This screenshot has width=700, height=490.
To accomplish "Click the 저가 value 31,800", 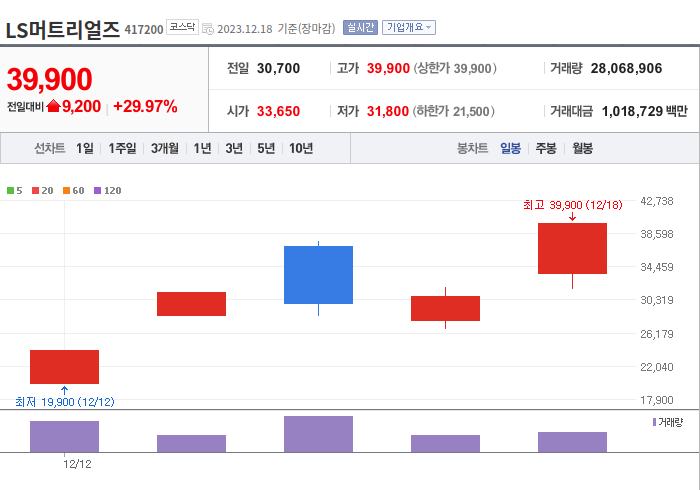I will 388,111.
